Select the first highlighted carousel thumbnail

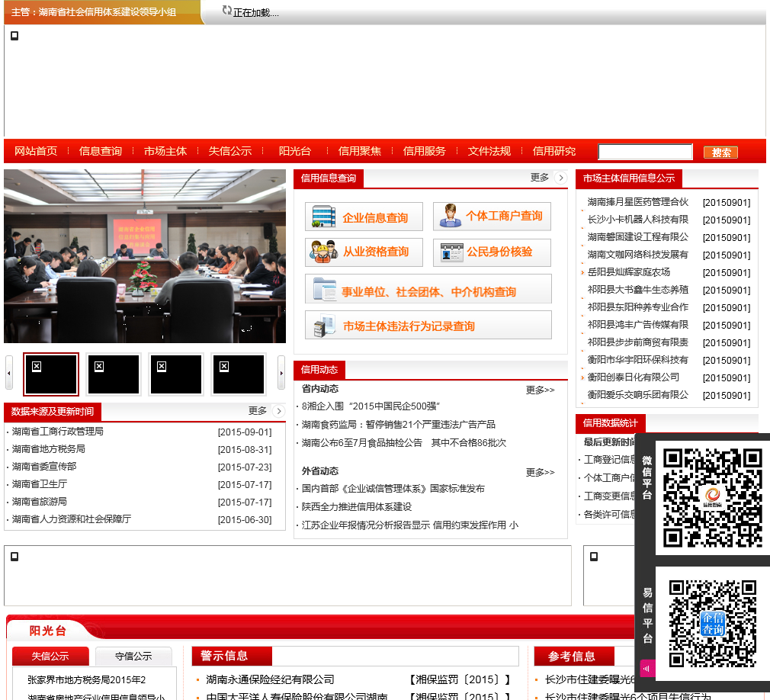tap(51, 374)
